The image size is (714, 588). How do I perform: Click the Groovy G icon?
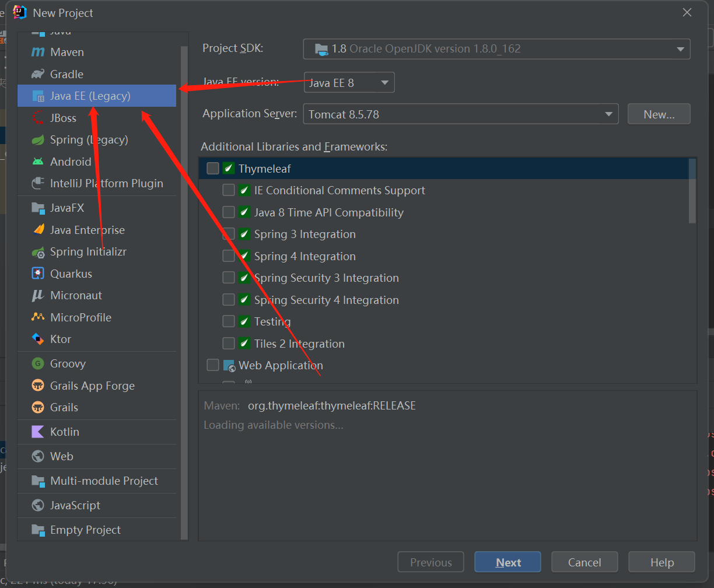[38, 364]
